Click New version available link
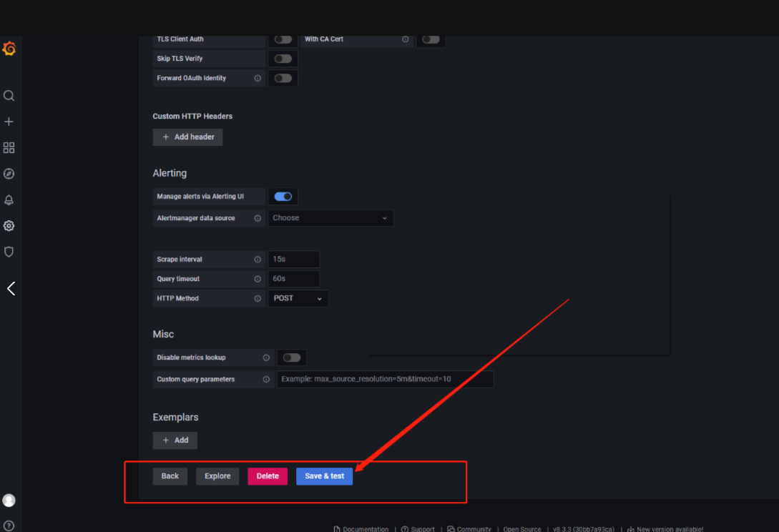This screenshot has width=779, height=532. (665, 529)
